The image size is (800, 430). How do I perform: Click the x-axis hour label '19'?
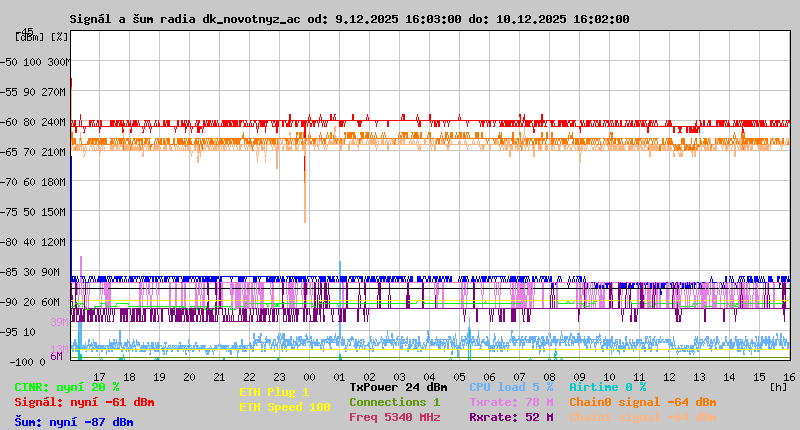click(159, 377)
